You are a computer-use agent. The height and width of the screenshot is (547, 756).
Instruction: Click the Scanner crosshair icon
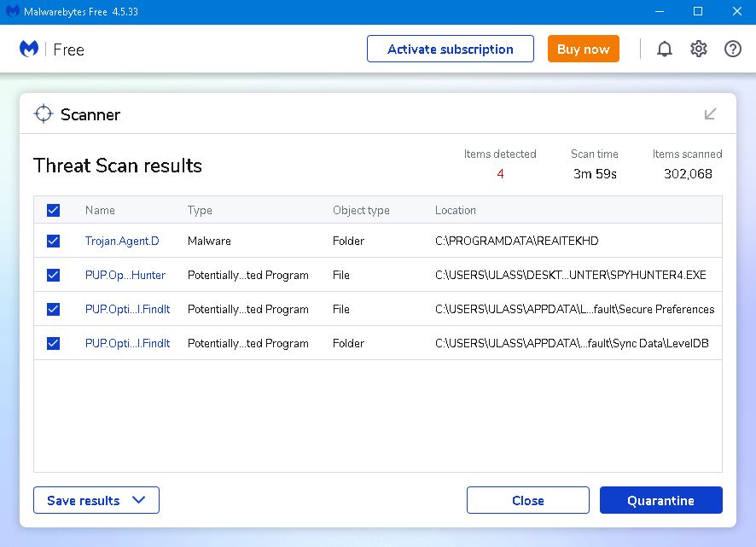(x=44, y=113)
